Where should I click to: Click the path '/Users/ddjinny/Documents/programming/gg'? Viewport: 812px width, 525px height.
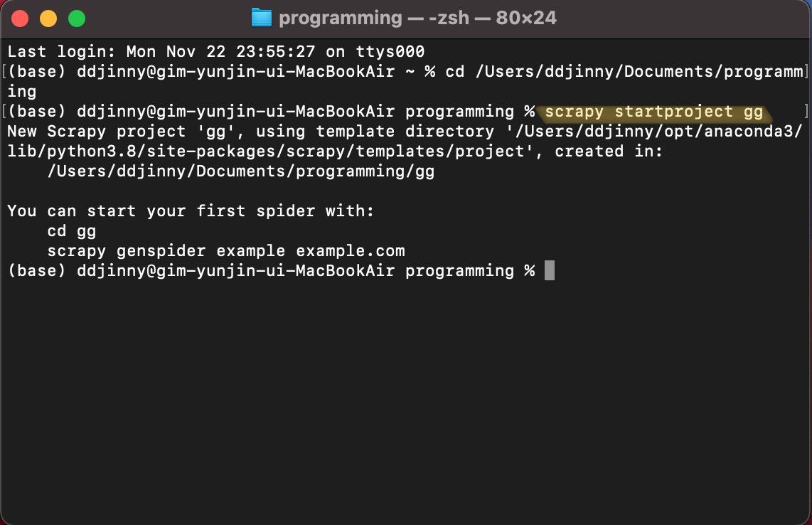(x=241, y=171)
